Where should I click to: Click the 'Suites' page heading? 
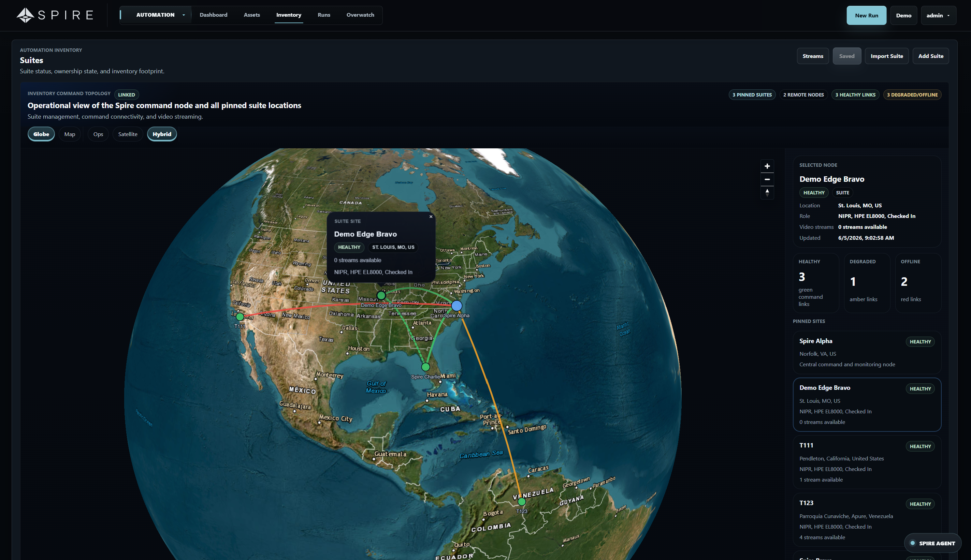[31, 60]
